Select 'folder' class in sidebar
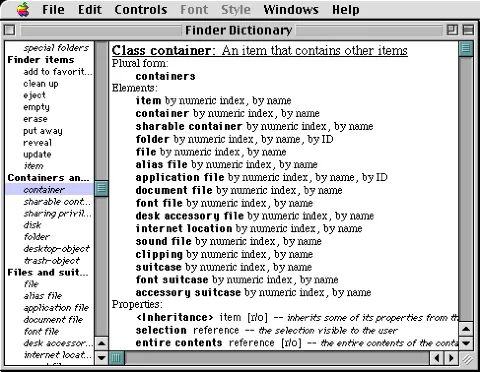The image size is (480, 372). 37,237
